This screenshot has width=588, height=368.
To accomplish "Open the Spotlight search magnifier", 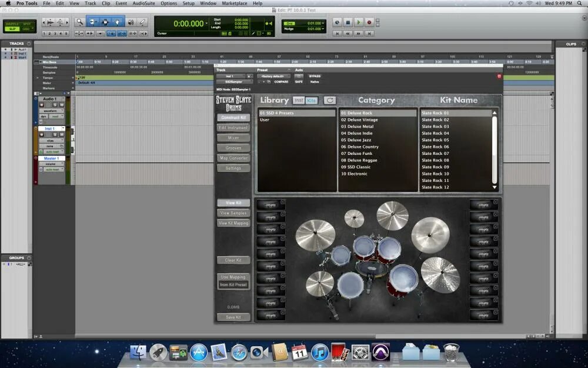I will 580,3.
